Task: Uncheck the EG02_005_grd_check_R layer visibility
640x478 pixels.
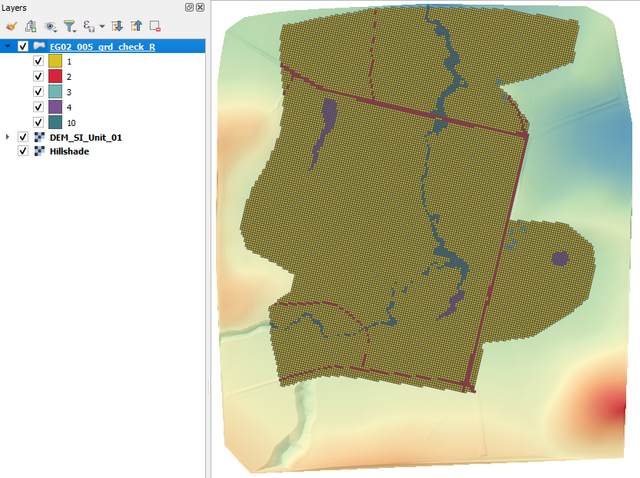Action: (x=23, y=46)
